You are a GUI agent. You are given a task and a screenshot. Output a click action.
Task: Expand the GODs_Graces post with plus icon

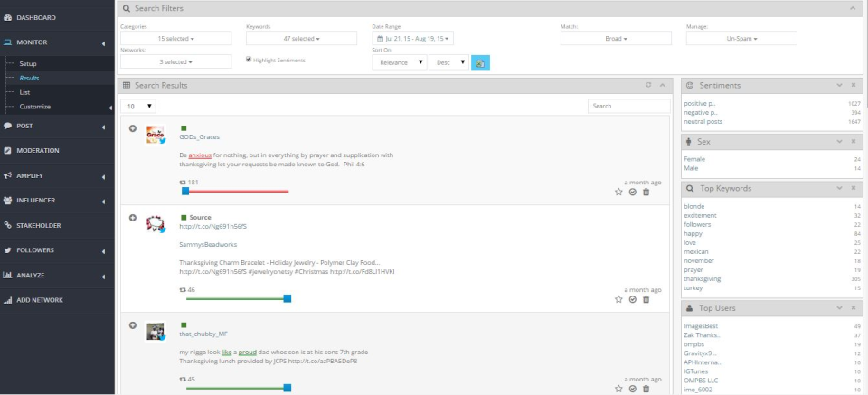point(133,128)
